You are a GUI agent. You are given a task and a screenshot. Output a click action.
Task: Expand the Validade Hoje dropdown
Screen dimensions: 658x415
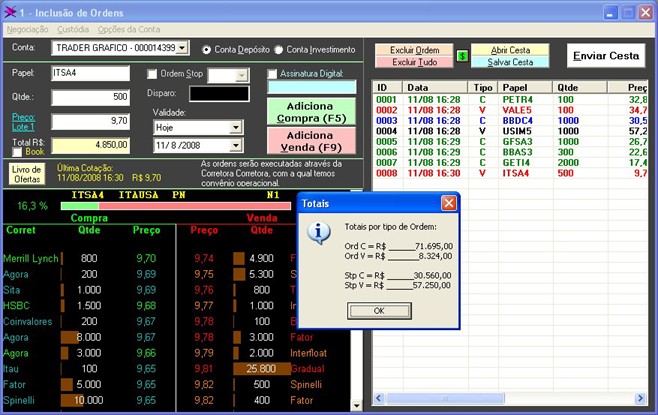pos(236,127)
